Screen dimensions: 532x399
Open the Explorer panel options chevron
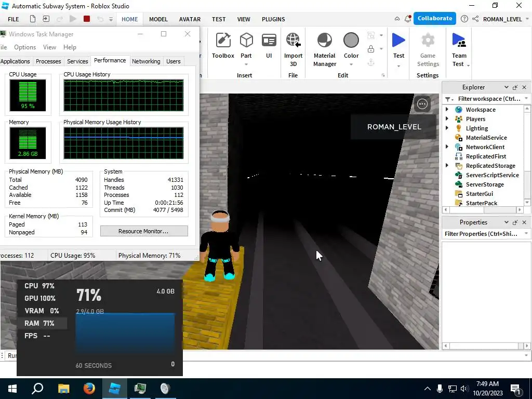coord(506,87)
